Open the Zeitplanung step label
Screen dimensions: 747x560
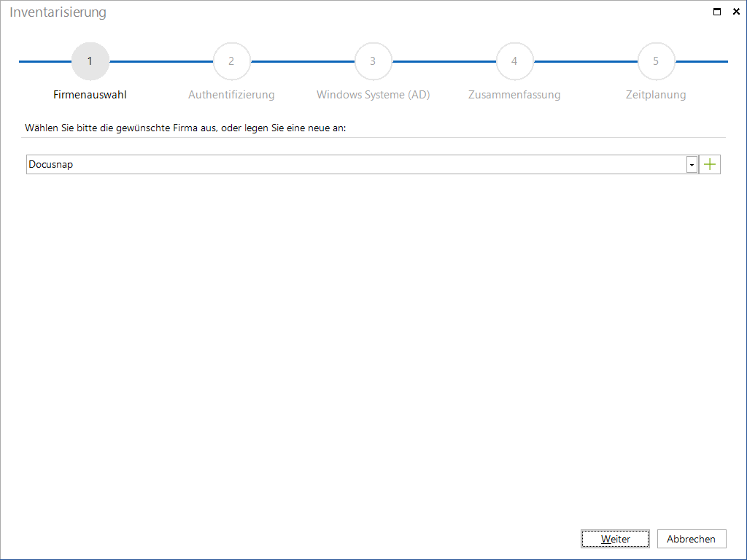[x=656, y=95]
